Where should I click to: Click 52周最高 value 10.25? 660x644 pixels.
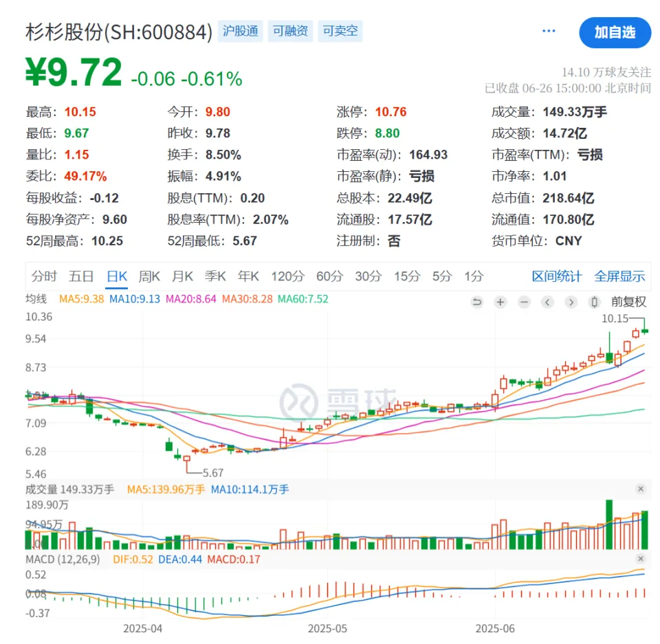[x=107, y=241]
